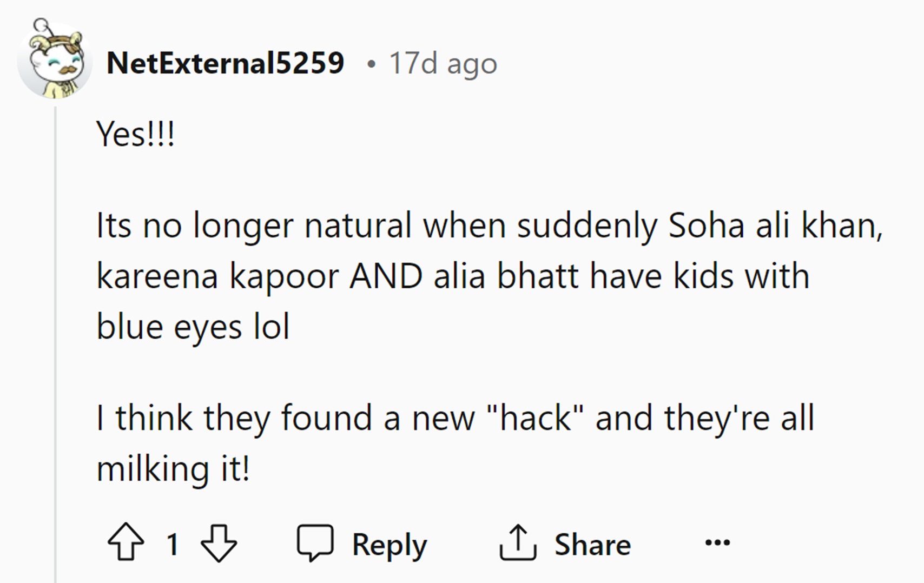The image size is (924, 583).
Task: Click the "17d ago" timestamp
Action: click(443, 64)
